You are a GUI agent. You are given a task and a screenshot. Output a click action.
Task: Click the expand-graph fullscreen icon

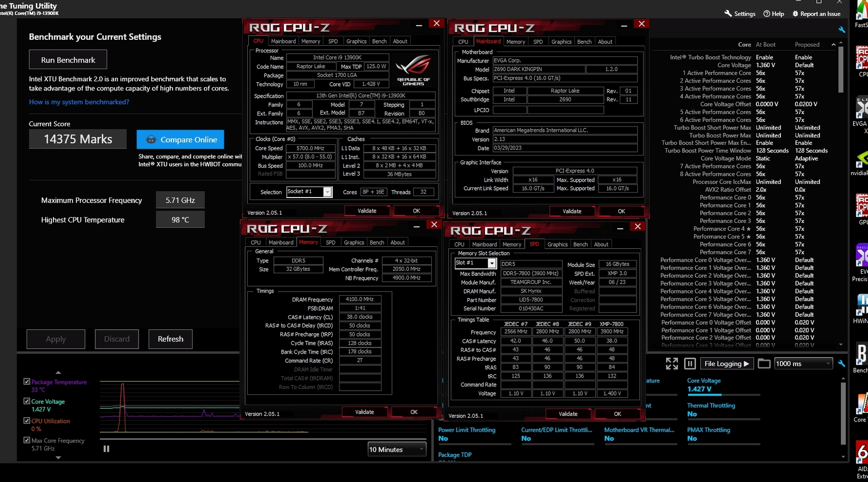(x=672, y=364)
